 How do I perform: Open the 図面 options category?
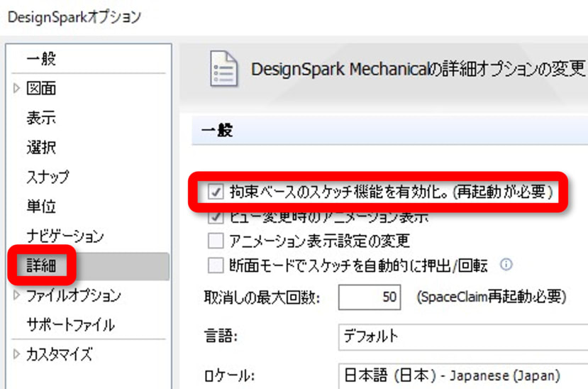(x=41, y=89)
